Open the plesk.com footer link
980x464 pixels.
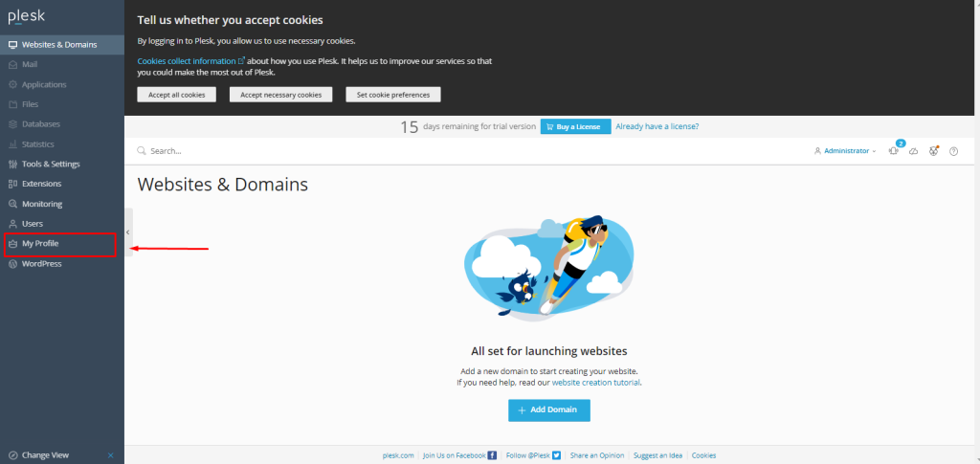coord(398,456)
